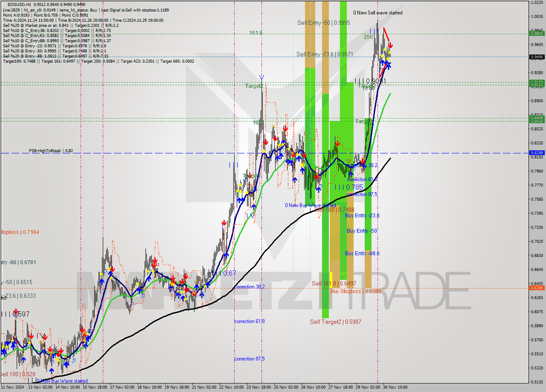Click the '15 Nov 18:00' time axis label

pos(96,387)
